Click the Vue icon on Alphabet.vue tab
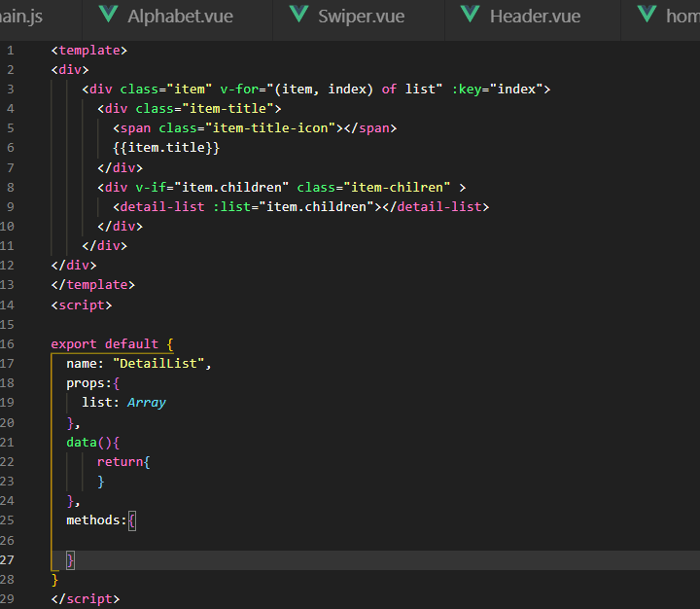700x609 pixels. coord(109,15)
